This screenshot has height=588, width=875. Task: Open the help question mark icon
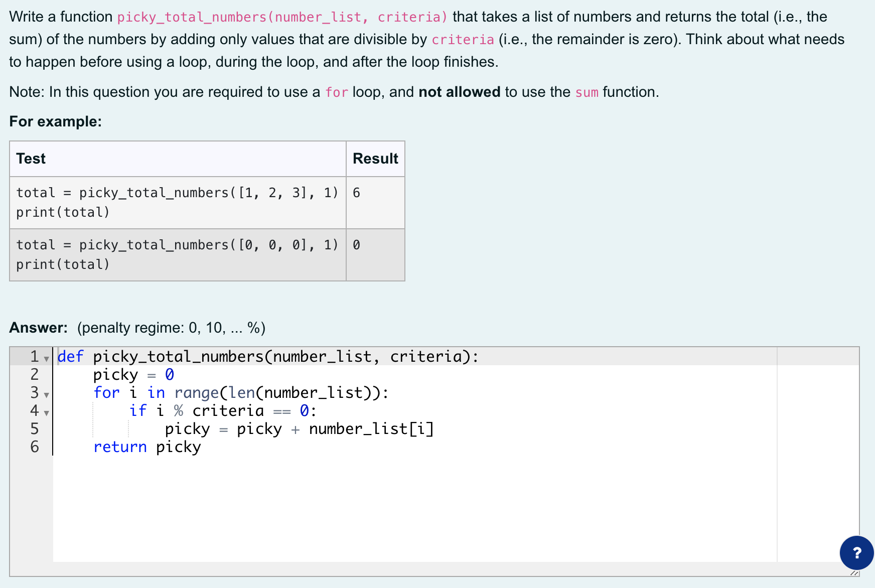tap(856, 553)
